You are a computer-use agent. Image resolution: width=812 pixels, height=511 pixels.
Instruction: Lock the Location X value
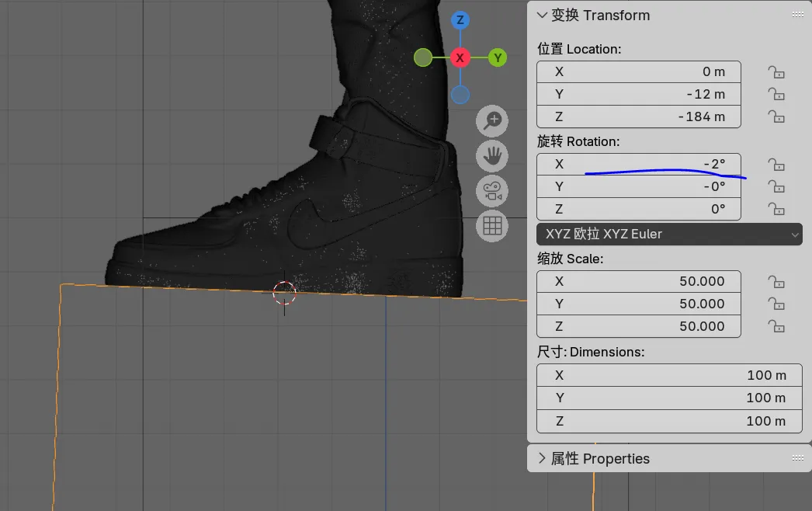(x=776, y=72)
